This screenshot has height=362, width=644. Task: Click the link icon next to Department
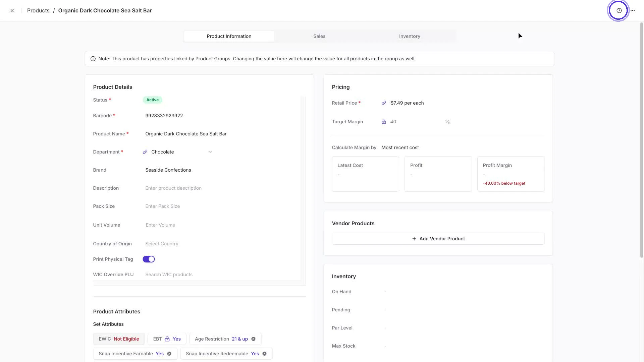(x=145, y=152)
